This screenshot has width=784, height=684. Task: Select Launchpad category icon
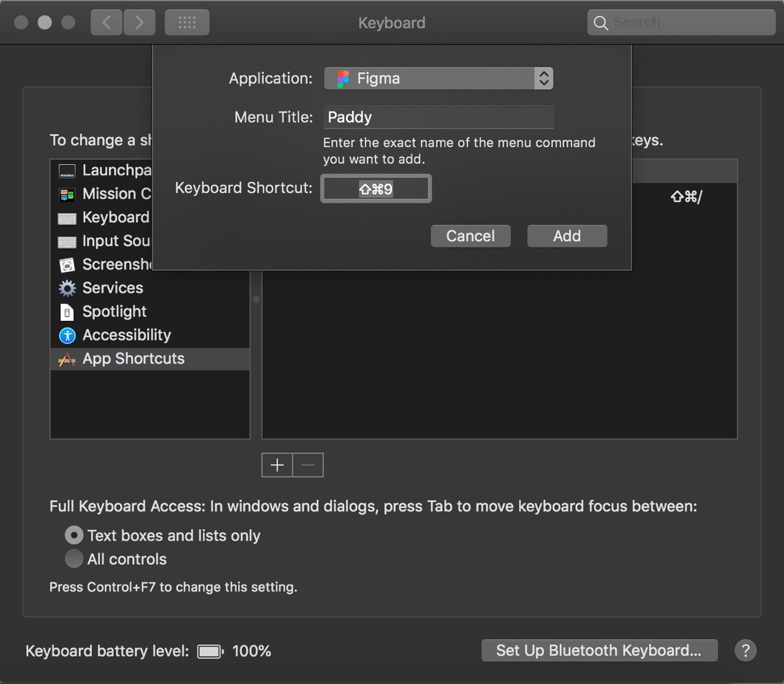tap(67, 171)
